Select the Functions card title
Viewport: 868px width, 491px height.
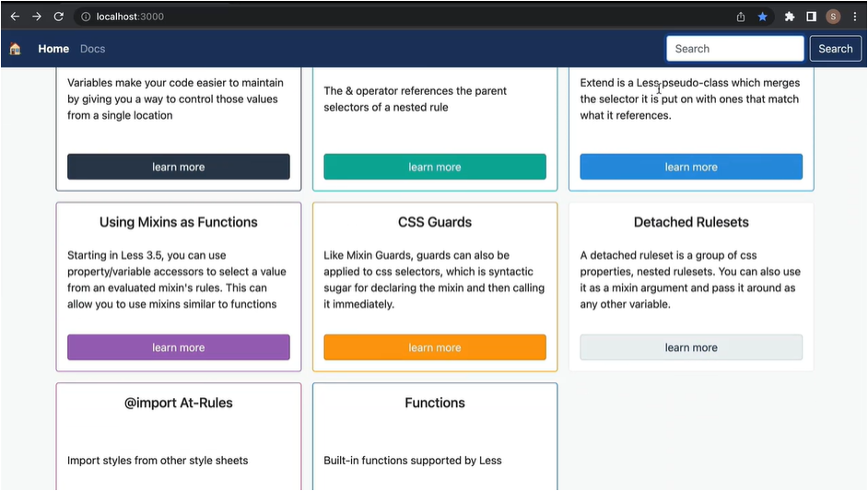pos(435,403)
